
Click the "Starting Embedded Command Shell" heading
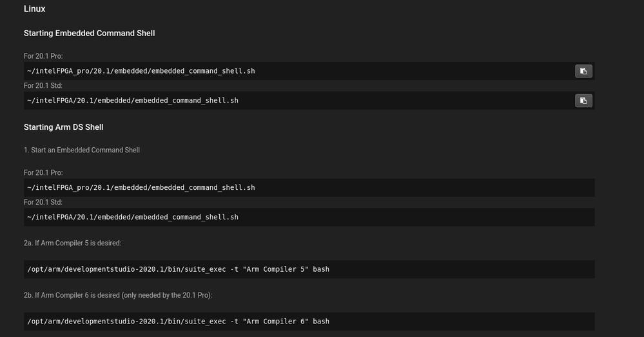[89, 33]
